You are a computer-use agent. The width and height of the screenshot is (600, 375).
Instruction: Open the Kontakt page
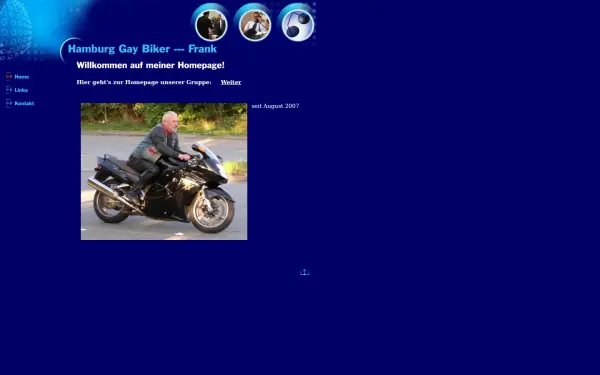click(x=24, y=103)
